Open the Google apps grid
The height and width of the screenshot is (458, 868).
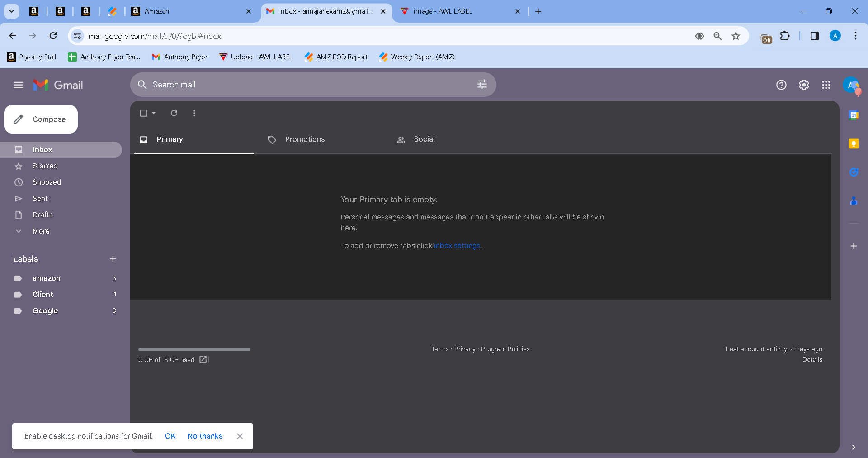coord(826,85)
